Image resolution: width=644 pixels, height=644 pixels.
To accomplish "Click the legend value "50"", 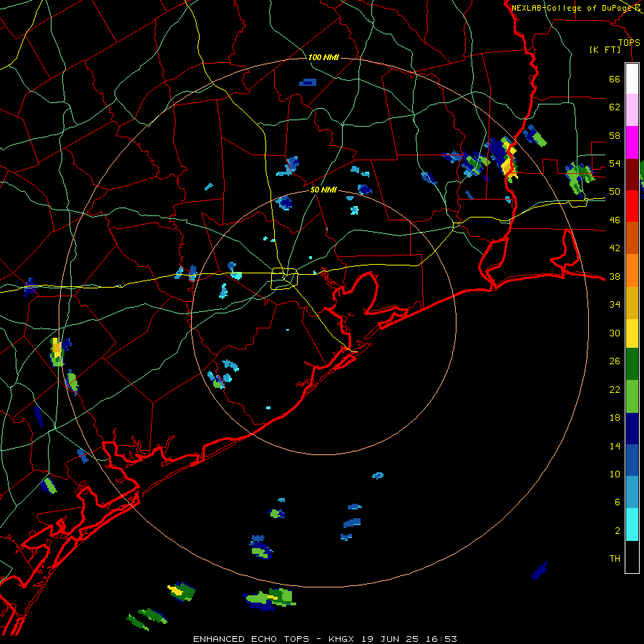I will [615, 192].
